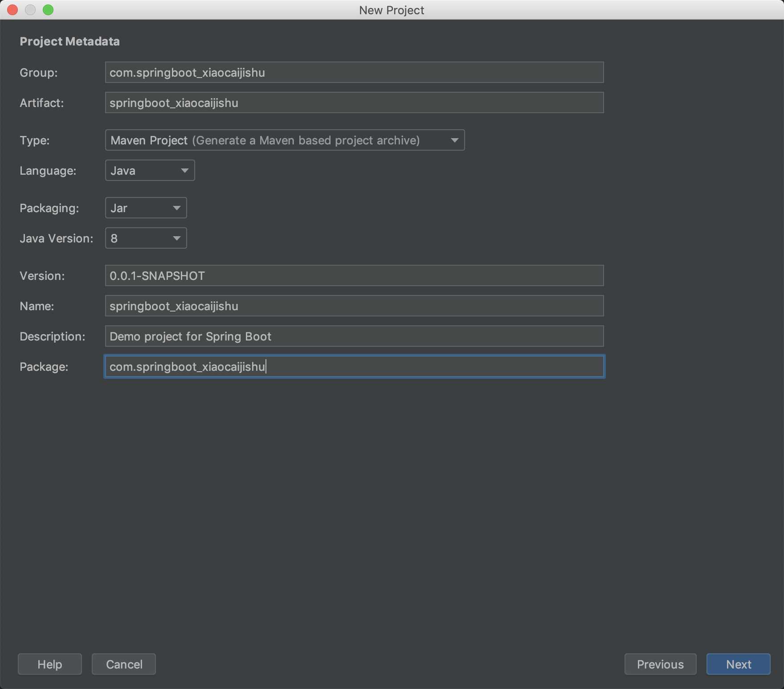Click the Description field
The image size is (784, 689).
point(354,336)
